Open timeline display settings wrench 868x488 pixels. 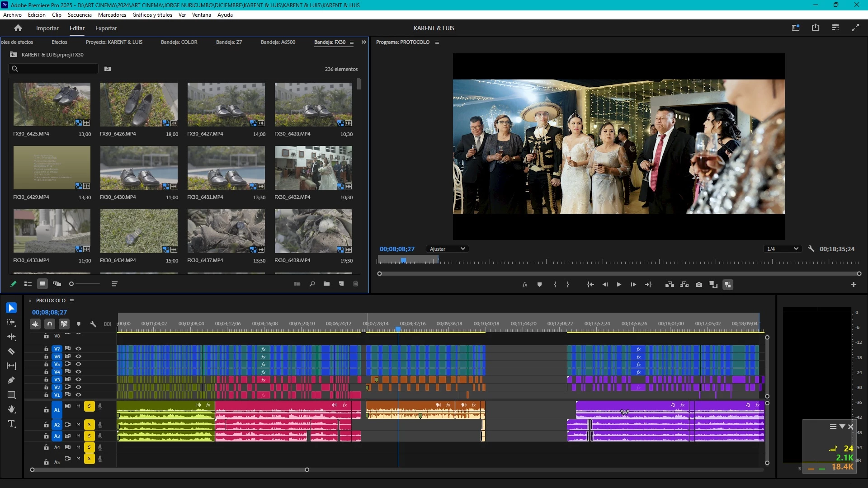point(93,324)
